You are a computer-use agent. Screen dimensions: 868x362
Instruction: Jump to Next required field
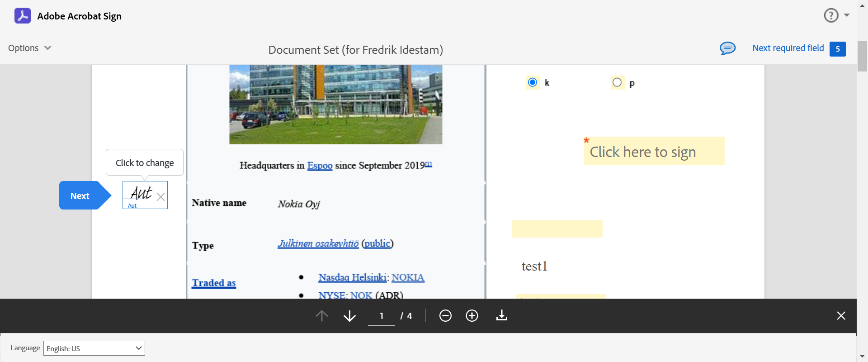(x=788, y=48)
